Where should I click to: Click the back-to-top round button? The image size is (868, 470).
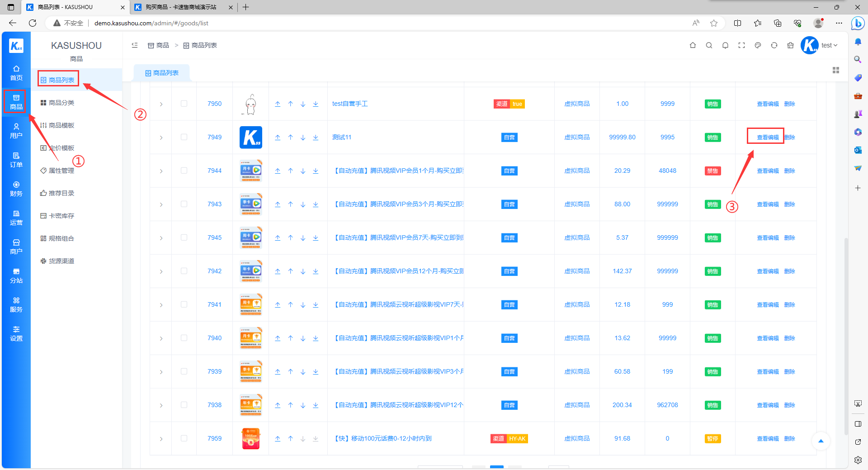(821, 441)
